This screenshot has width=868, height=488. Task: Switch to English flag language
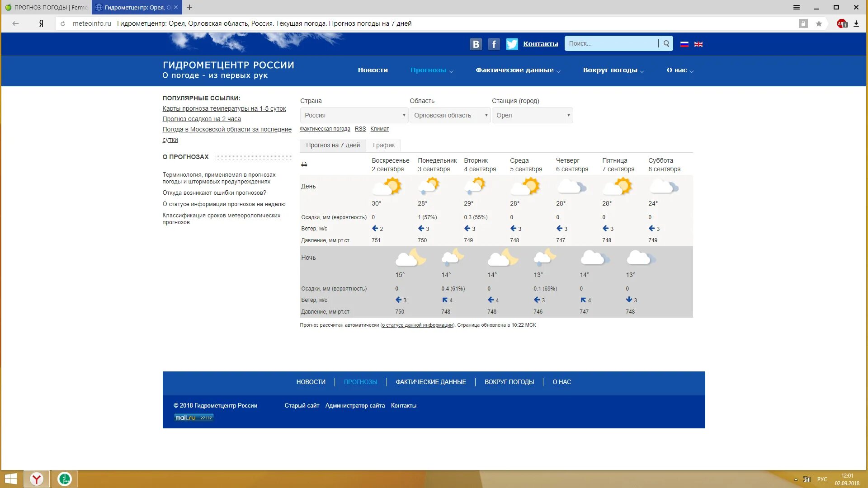click(x=698, y=44)
